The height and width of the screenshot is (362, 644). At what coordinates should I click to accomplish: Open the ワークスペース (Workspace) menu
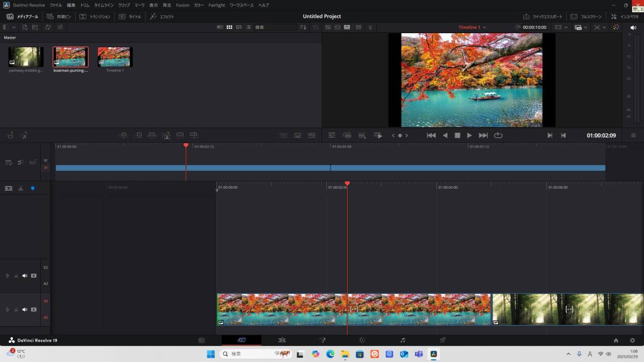(x=240, y=5)
